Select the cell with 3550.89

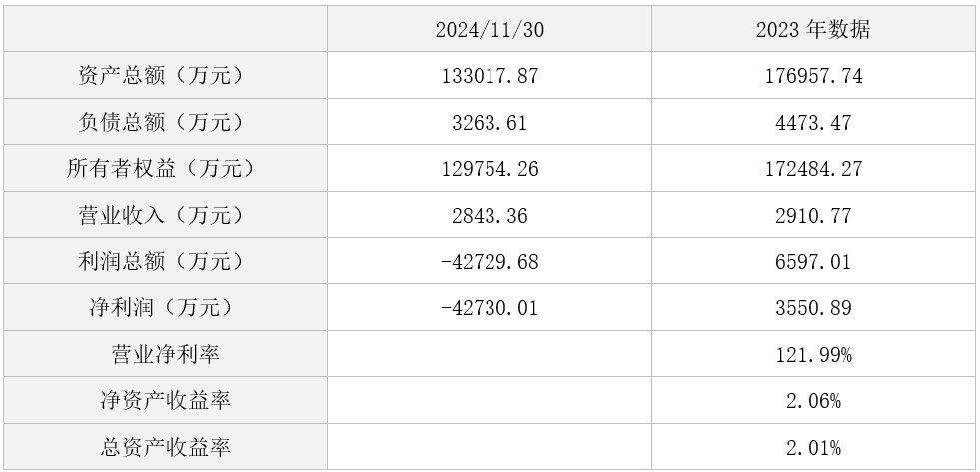coord(812,307)
